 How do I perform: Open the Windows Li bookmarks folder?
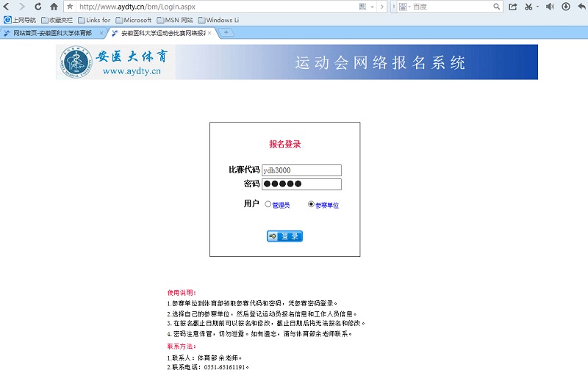coord(218,20)
